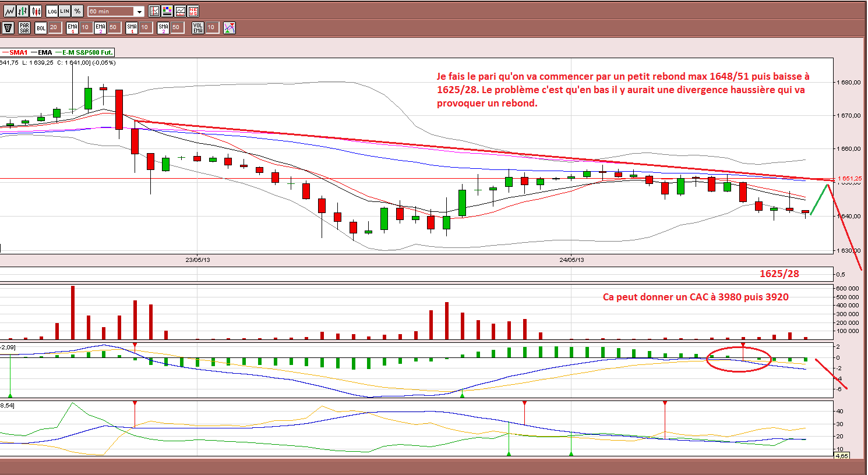Viewport: 868px width, 475px height.
Task: Select the SMA1 legend label
Action: click(x=19, y=52)
